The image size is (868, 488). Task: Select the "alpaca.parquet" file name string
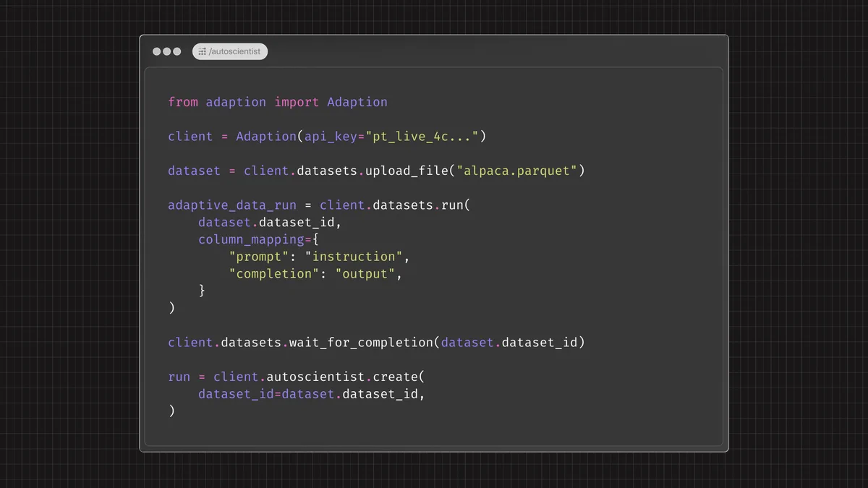click(x=516, y=171)
